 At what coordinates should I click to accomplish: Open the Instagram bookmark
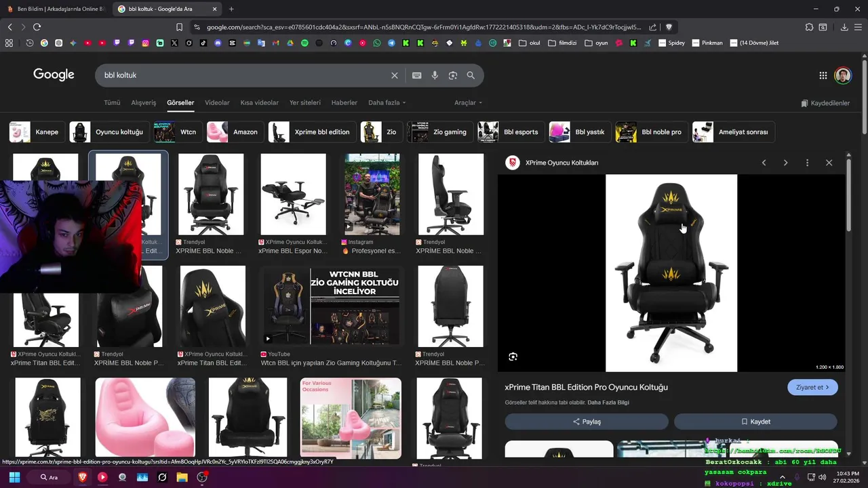tap(145, 43)
